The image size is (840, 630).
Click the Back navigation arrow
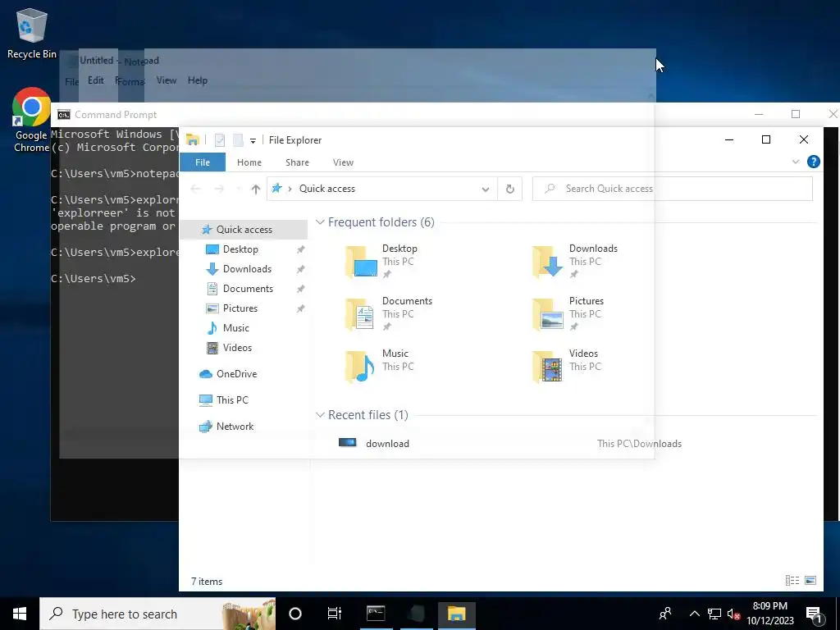tap(195, 189)
